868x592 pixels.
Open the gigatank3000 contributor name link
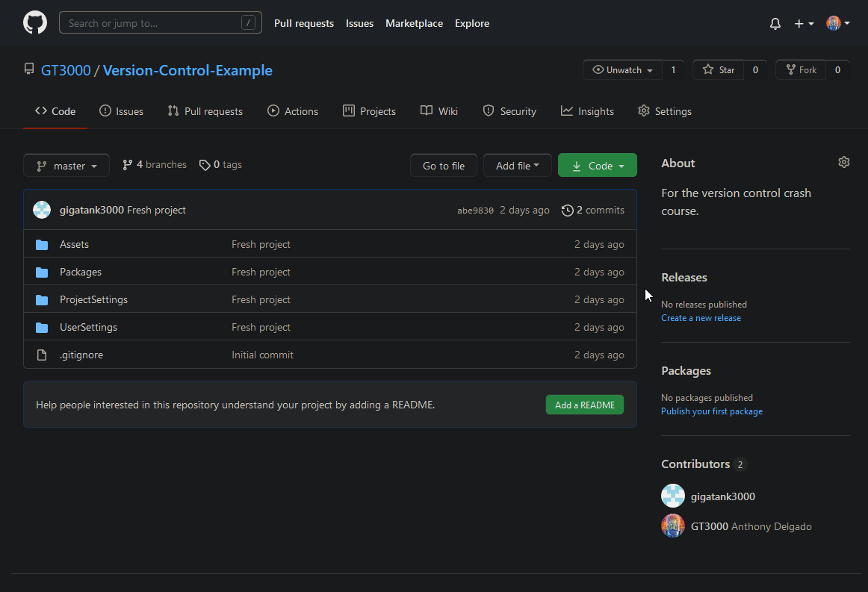click(x=723, y=497)
